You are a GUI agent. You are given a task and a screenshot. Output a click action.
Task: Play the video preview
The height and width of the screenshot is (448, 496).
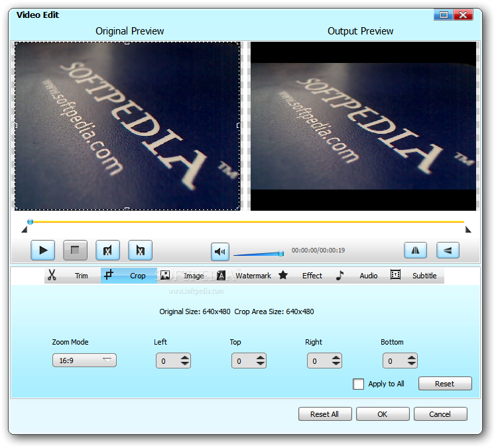coord(42,251)
